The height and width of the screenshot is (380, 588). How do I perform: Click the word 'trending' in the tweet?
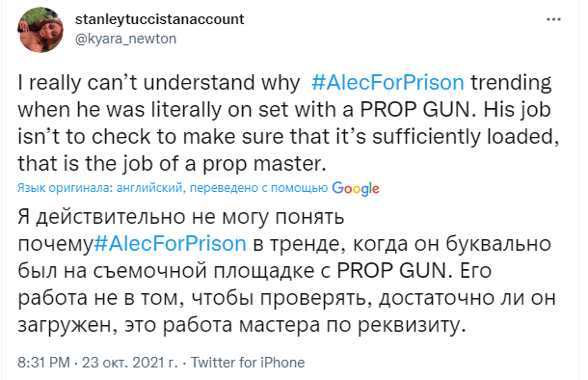click(x=511, y=83)
